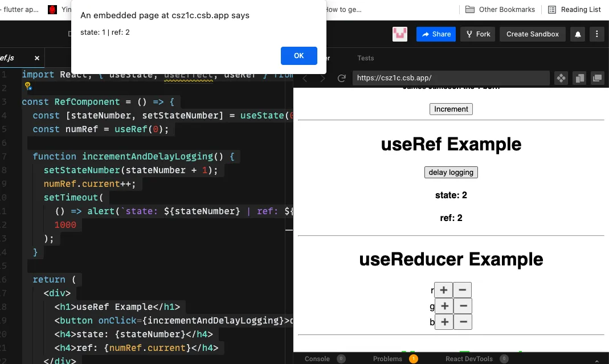The width and height of the screenshot is (609, 364).
Task: Click the lightbulb quick fix icon
Action: pos(28,86)
